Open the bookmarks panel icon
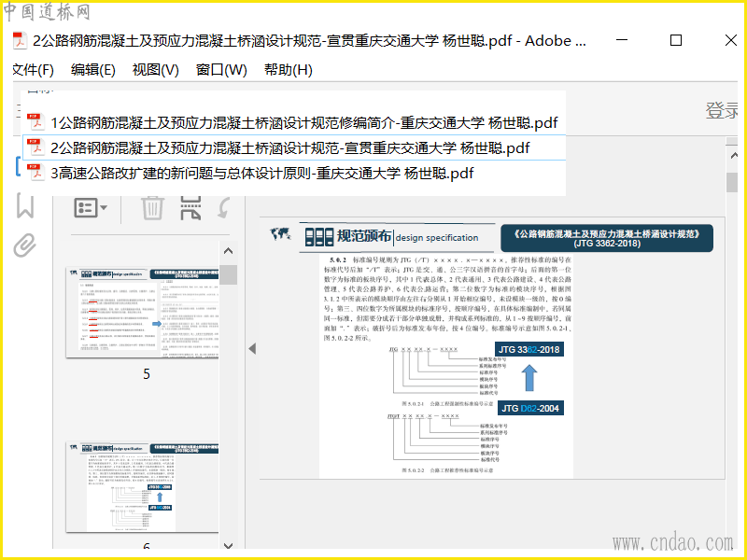747x560 pixels. click(25, 205)
